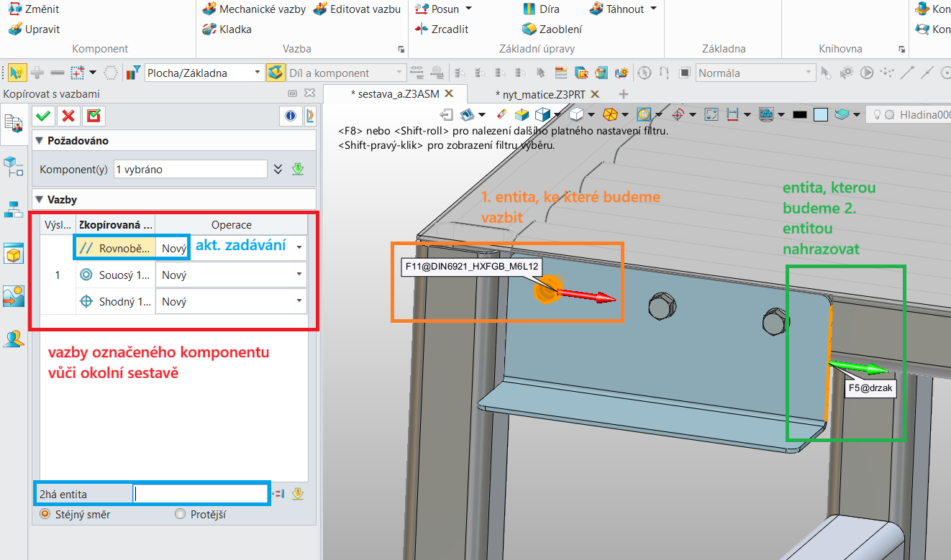Select the Zrcadlit mirror tool
This screenshot has width=951, height=560.
click(x=442, y=29)
